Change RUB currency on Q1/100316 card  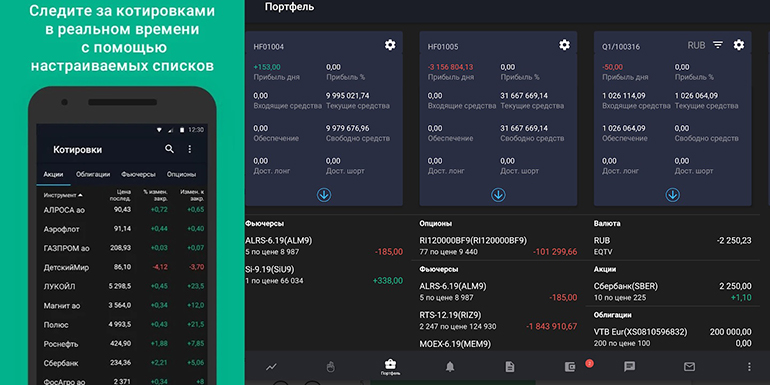(696, 45)
